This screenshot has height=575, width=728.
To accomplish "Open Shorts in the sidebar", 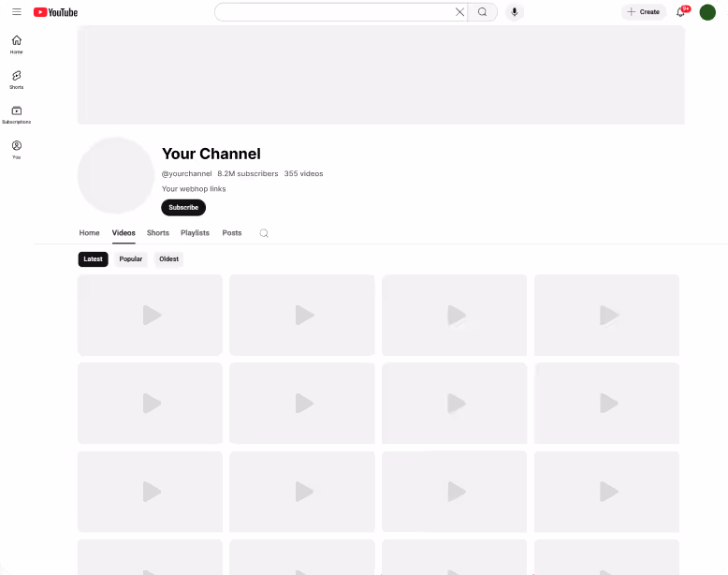I will pos(17,79).
